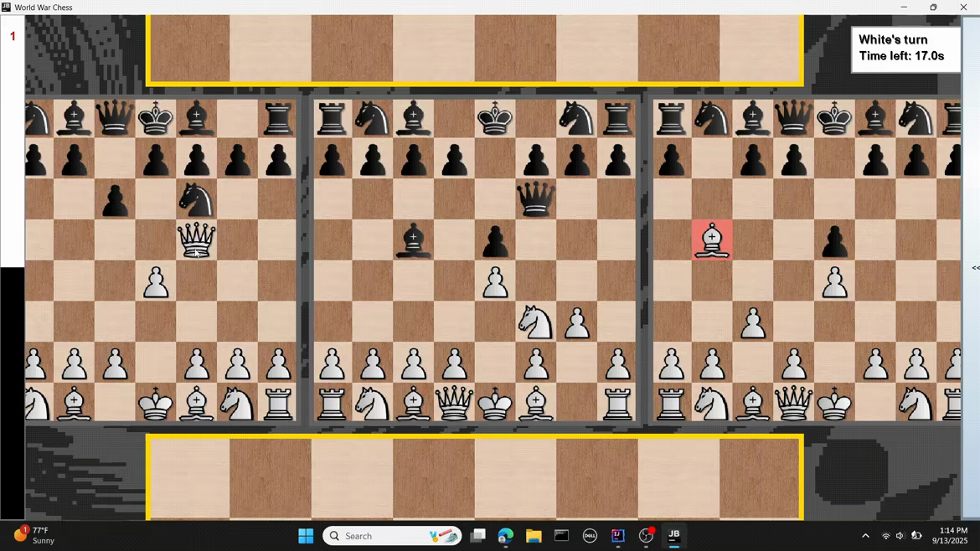Select the white pawn beside the middle board's knight
The height and width of the screenshot is (551, 980).
(x=576, y=322)
